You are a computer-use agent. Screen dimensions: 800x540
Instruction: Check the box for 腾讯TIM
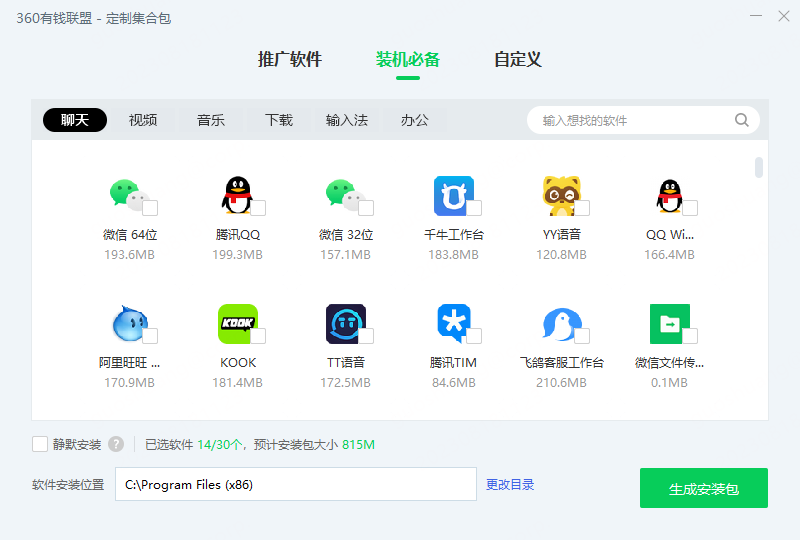[x=474, y=336]
